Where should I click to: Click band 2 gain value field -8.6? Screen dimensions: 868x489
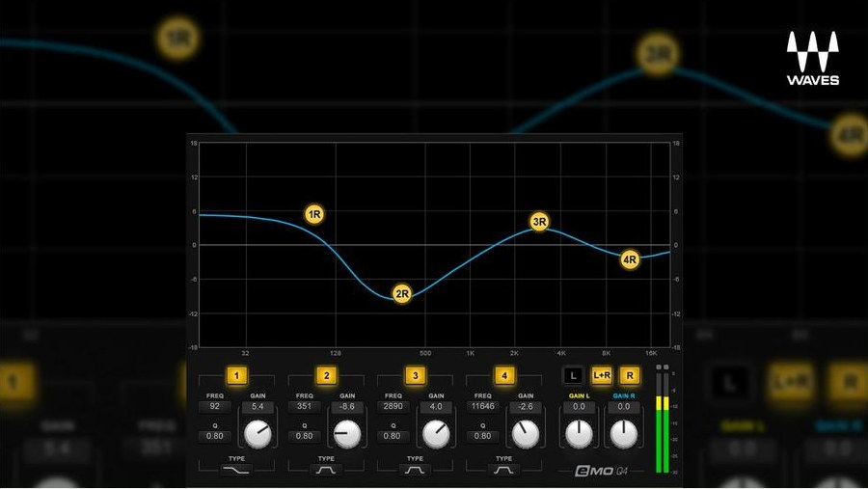(x=347, y=406)
